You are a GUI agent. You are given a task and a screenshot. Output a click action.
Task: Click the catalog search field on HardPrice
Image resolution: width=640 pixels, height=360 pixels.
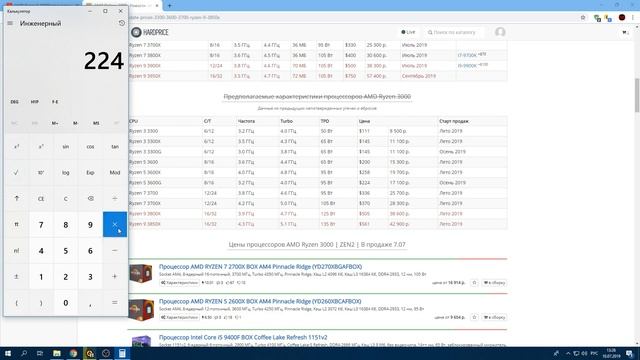point(454,32)
